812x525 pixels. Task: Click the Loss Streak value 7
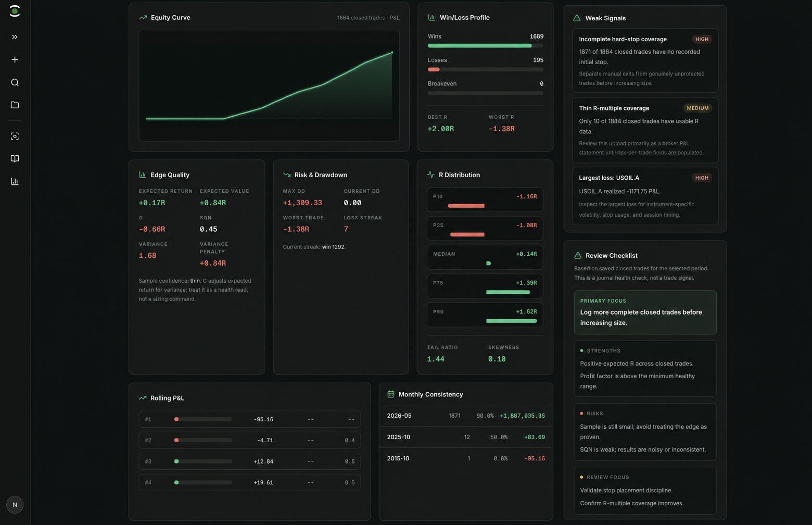pyautogui.click(x=346, y=229)
